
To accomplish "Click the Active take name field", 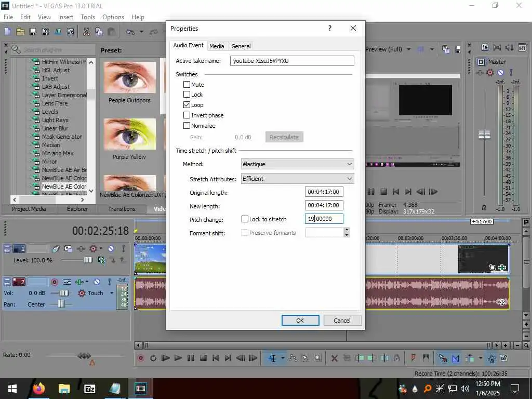I will 292,61.
